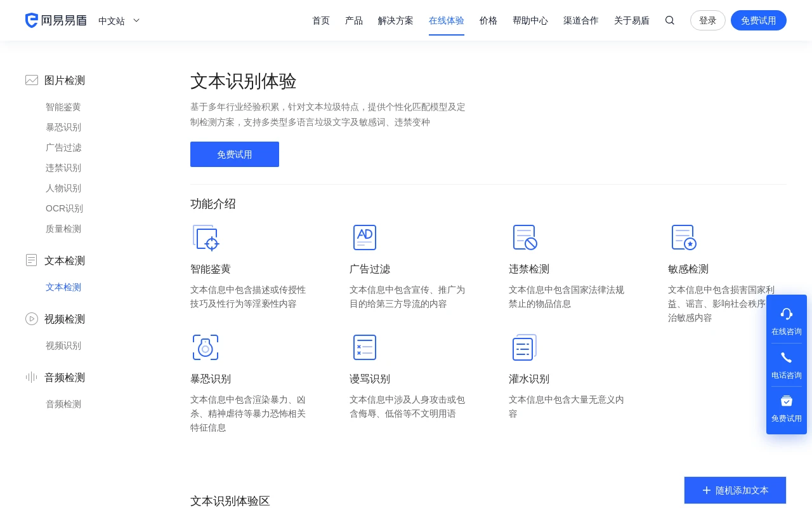
Task: Click the 登录 button
Action: [708, 20]
